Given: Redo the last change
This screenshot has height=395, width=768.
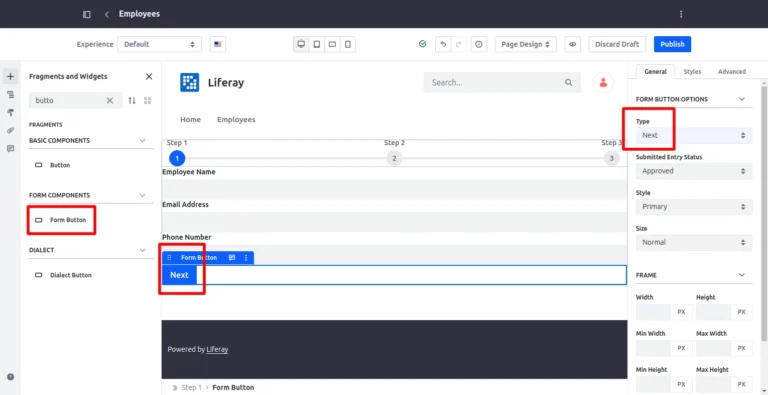Looking at the screenshot, I should coord(458,44).
